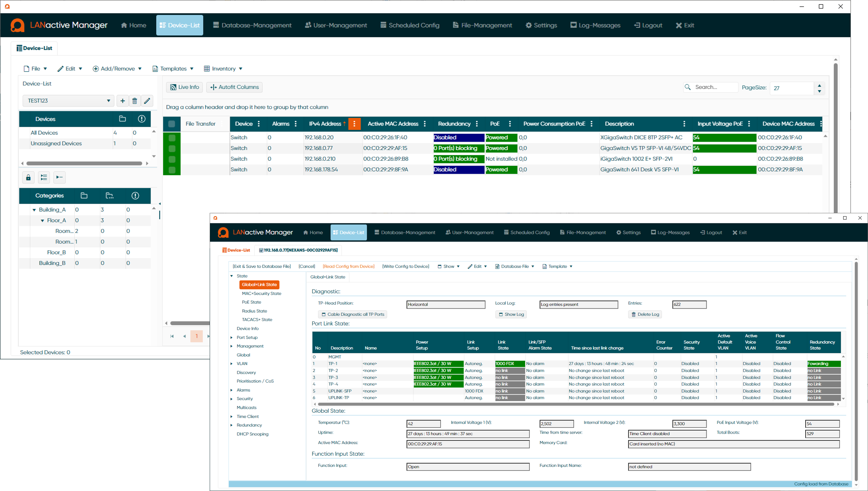Click Read Config from Device link
The width and height of the screenshot is (868, 491).
coord(348,266)
